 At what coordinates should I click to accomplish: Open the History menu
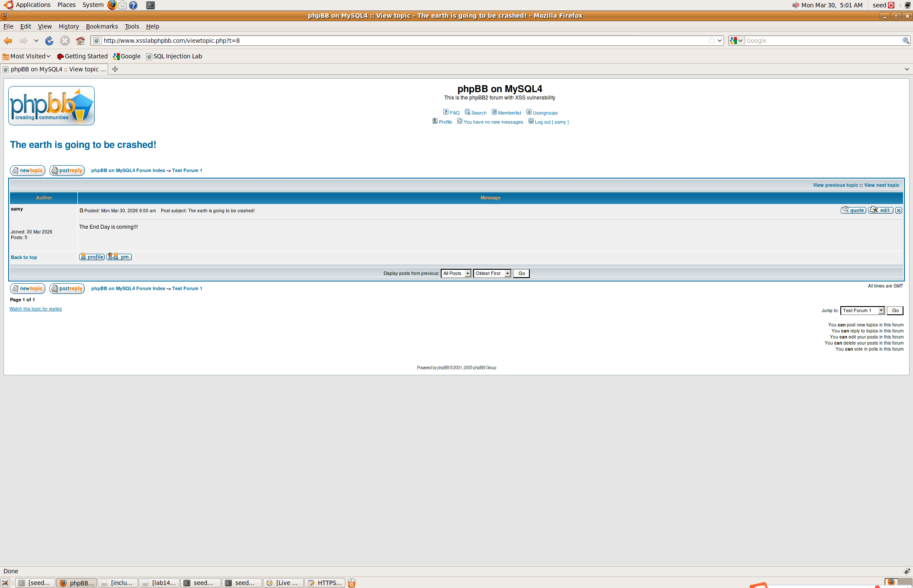(x=69, y=26)
